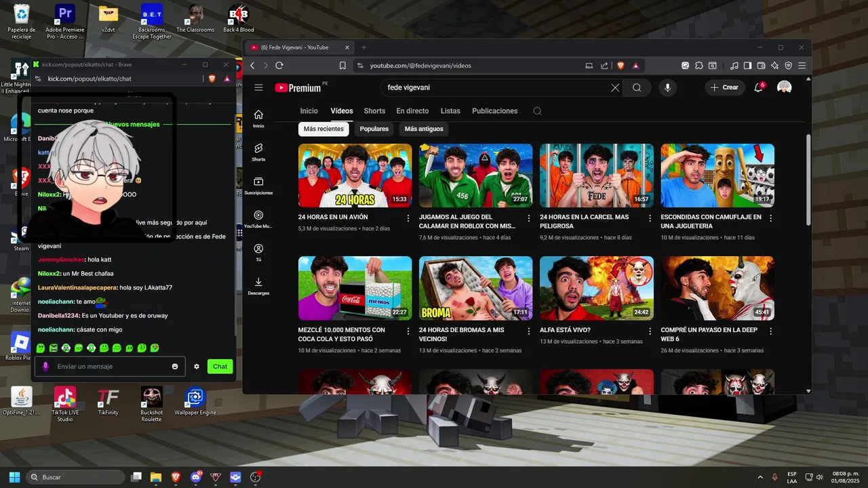
Task: Open the En directo channel tab
Action: click(x=412, y=111)
